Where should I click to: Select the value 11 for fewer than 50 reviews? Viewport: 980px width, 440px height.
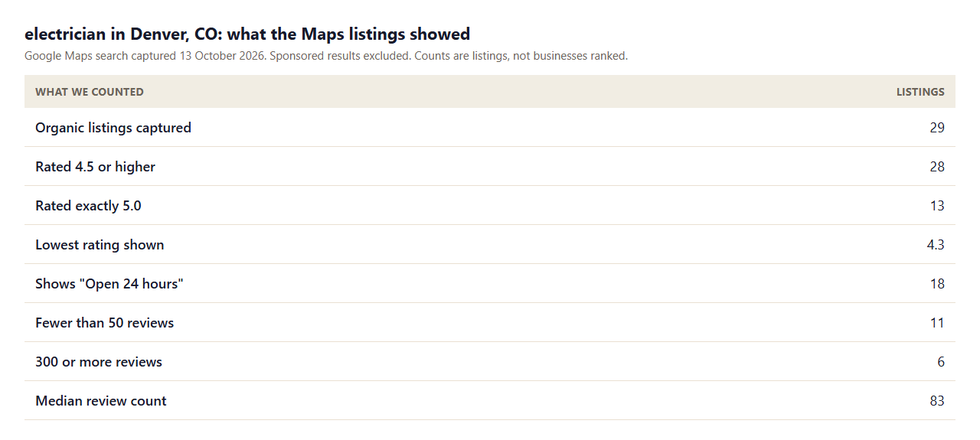[x=937, y=323]
